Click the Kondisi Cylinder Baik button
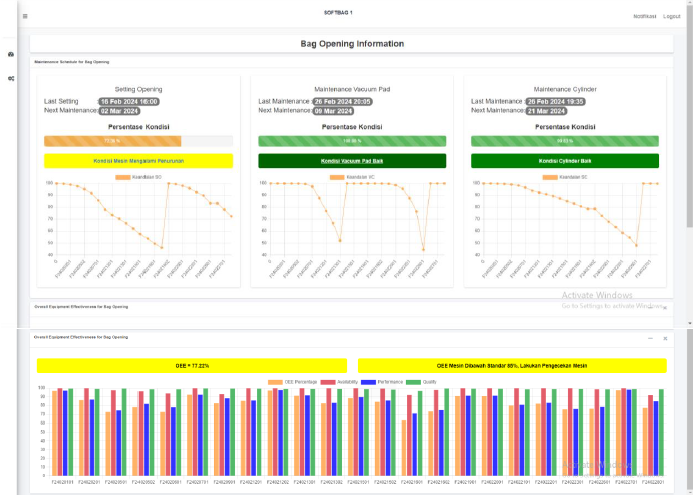 [x=566, y=161]
